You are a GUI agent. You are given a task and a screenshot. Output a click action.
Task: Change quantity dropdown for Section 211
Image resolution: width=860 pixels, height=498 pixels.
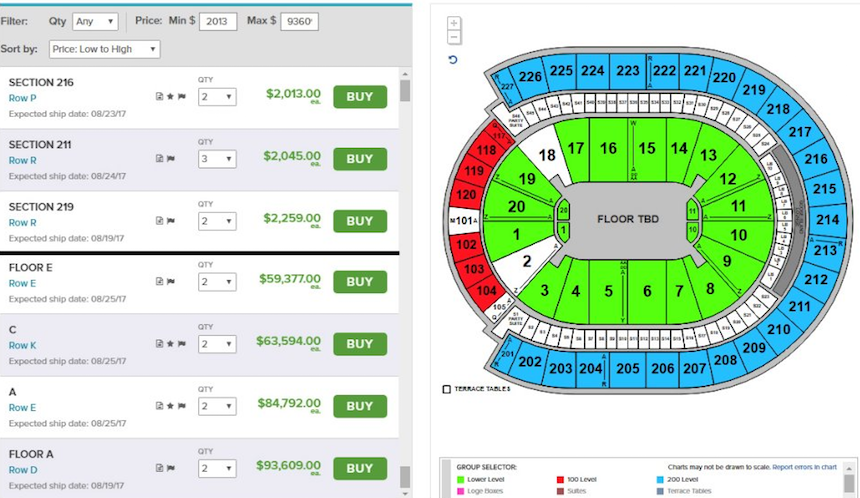216,159
